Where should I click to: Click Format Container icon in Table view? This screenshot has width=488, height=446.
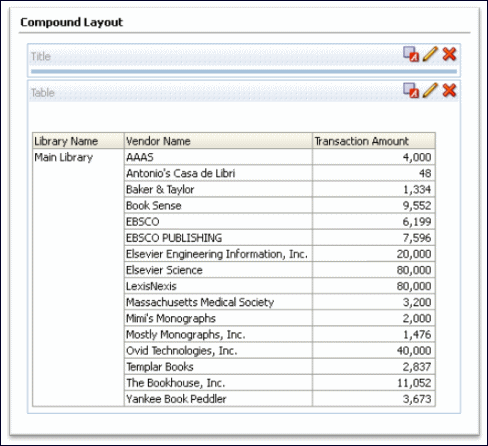click(x=411, y=90)
